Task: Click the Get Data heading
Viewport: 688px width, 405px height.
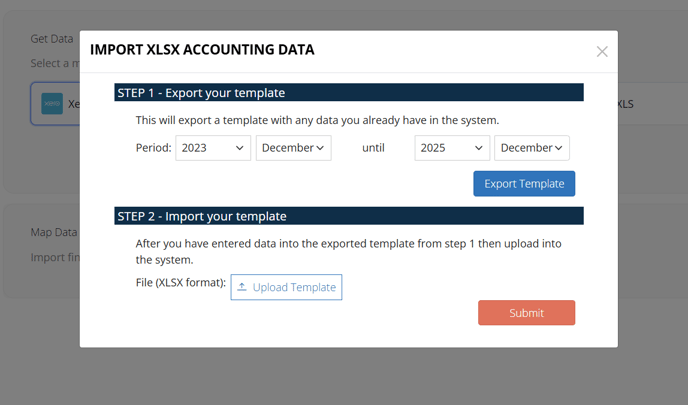Action: coord(52,39)
